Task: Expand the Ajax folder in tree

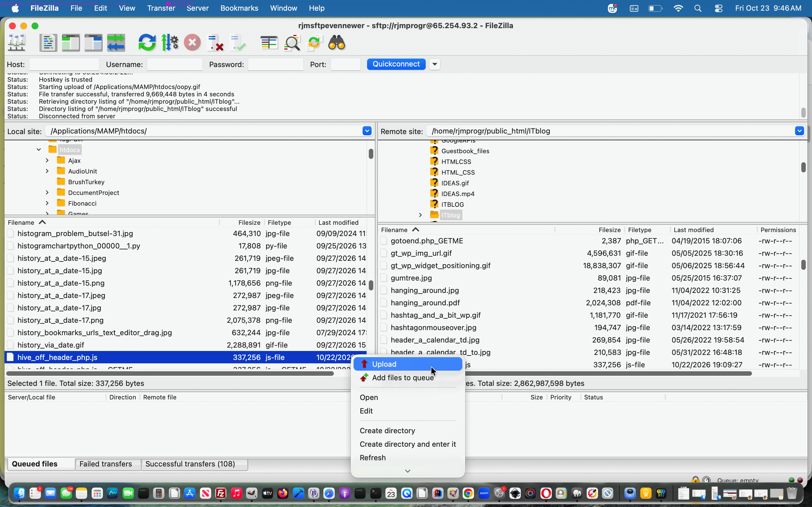Action: point(47,161)
